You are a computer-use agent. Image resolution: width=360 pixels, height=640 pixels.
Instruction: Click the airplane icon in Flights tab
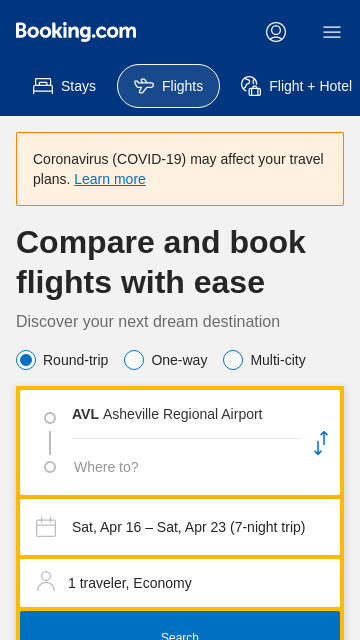point(144,86)
